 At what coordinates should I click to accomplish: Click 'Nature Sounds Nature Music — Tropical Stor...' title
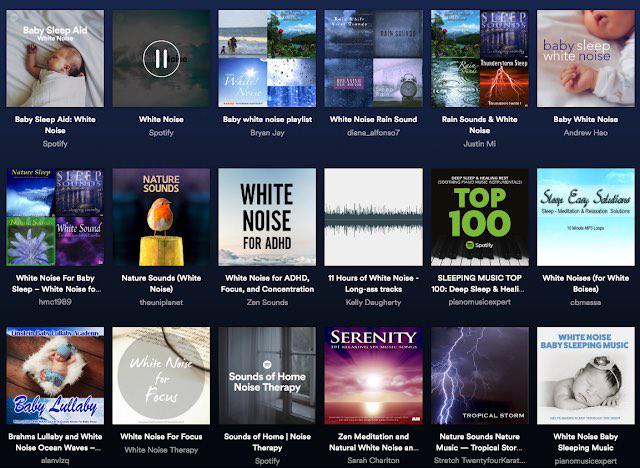click(480, 442)
